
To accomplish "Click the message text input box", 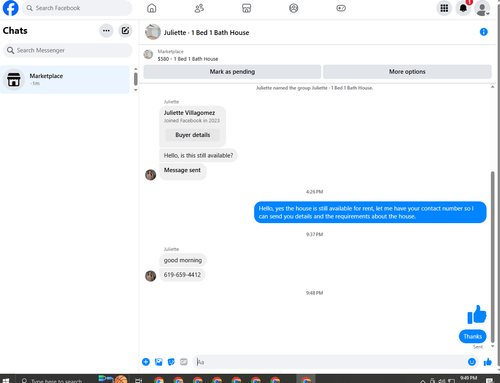I will 336,362.
